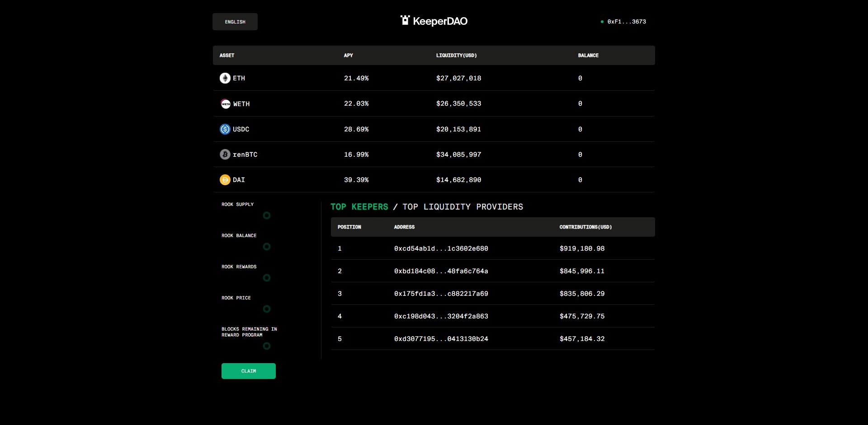Click the ROOK SUPPLY label
Screen dimensions: 868x425
(238, 205)
